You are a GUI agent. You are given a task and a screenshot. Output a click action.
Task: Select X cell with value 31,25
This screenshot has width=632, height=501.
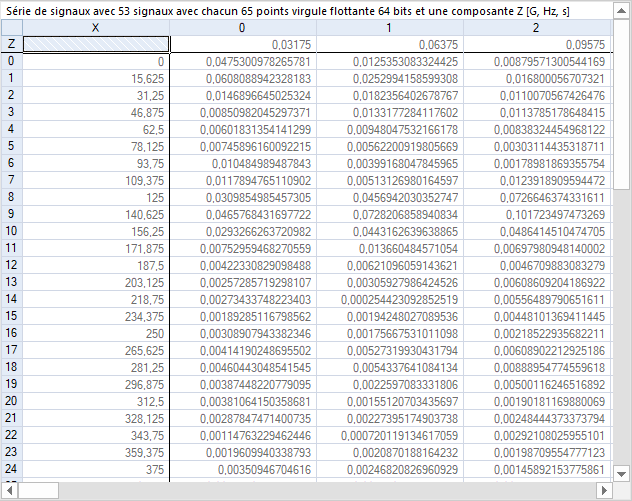tap(96, 96)
